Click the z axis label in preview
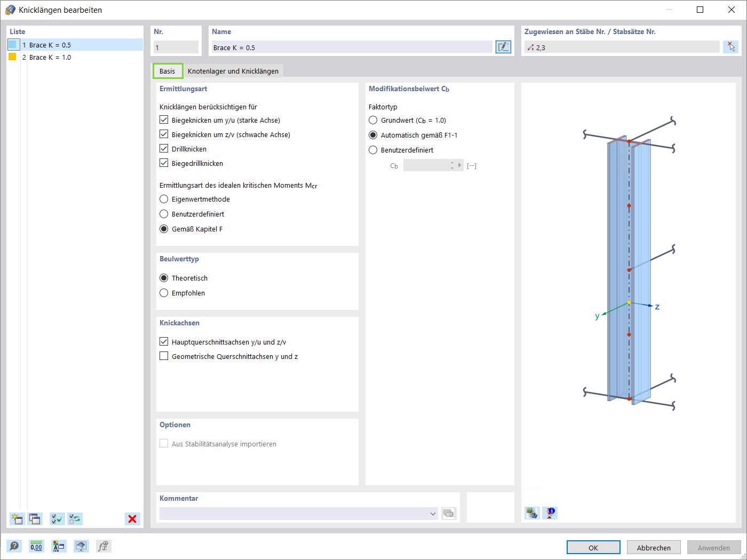747x560 pixels. pyautogui.click(x=657, y=307)
